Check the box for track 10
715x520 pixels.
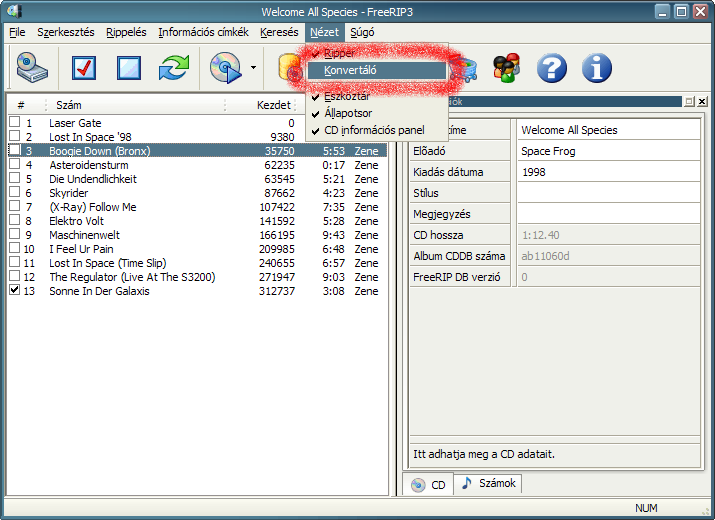15,248
